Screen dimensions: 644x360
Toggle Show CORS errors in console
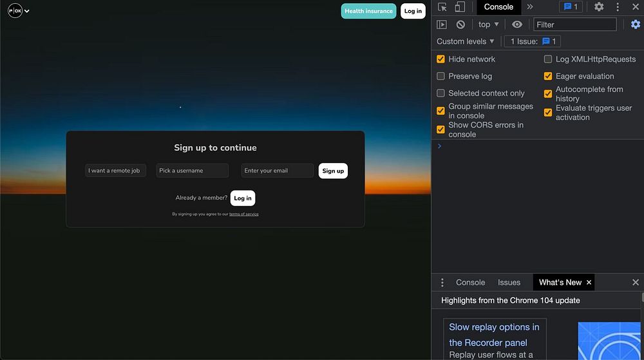pyautogui.click(x=440, y=129)
